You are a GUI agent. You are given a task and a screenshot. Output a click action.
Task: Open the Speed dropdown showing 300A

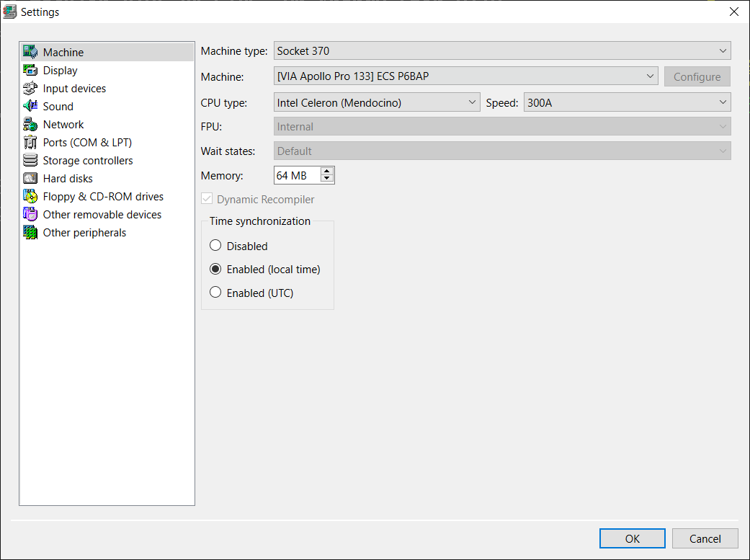point(627,103)
